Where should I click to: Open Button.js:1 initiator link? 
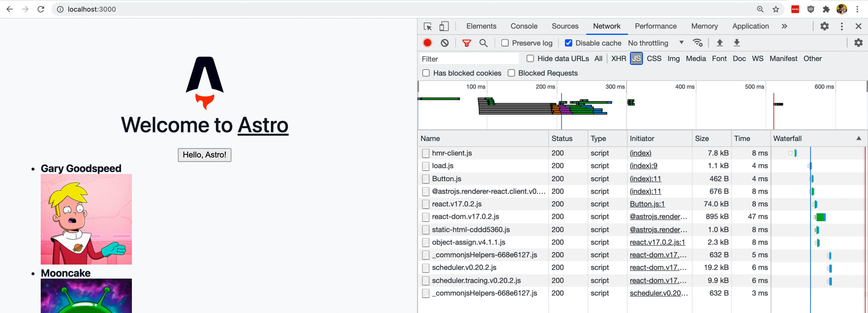(647, 204)
